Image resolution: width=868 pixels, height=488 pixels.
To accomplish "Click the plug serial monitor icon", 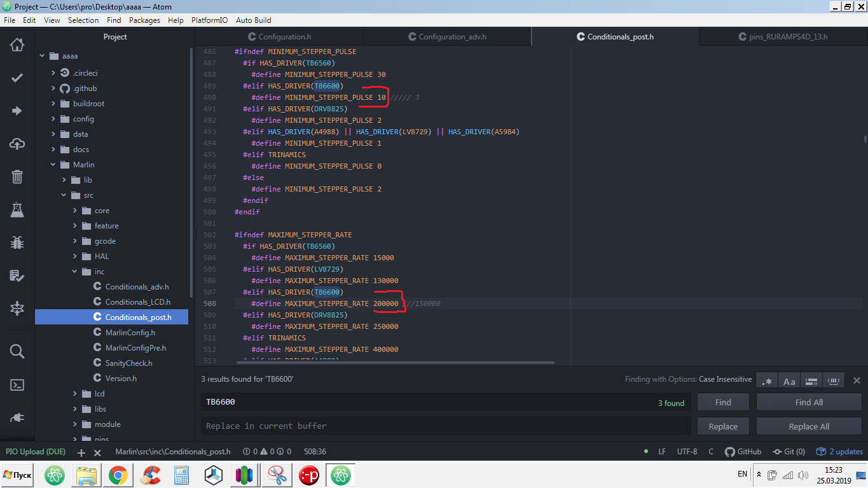I will click(x=17, y=417).
